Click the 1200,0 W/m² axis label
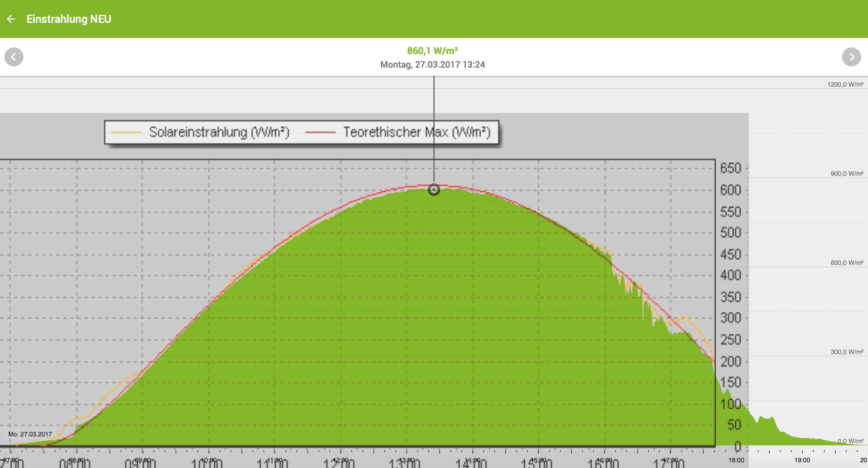Image resolution: width=868 pixels, height=468 pixels. pyautogui.click(x=845, y=84)
